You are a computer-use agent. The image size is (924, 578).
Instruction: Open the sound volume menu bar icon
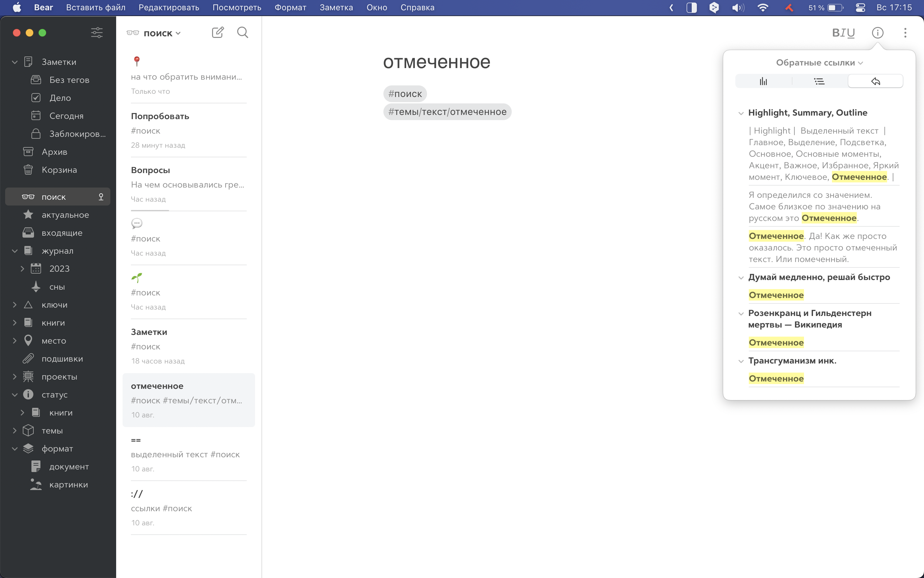click(x=738, y=8)
